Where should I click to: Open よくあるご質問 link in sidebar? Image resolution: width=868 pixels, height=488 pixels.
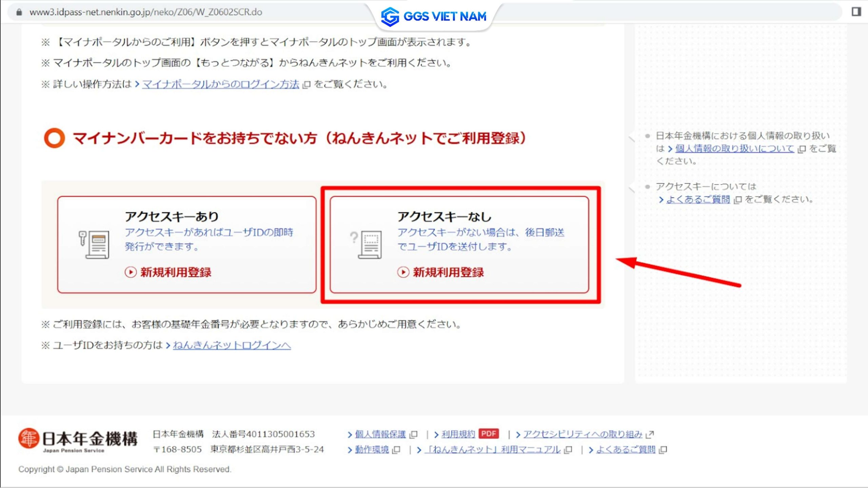click(x=698, y=199)
